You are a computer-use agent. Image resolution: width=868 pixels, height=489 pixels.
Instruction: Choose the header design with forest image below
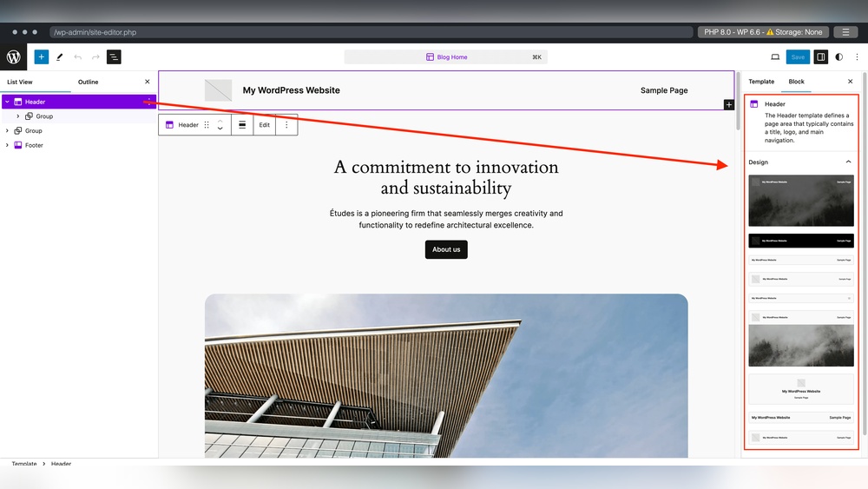(x=801, y=339)
